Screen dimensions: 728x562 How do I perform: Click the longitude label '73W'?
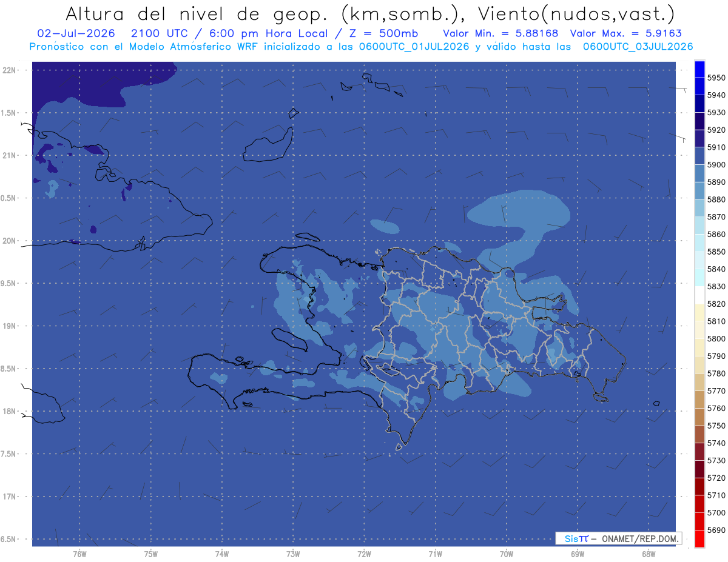point(293,554)
